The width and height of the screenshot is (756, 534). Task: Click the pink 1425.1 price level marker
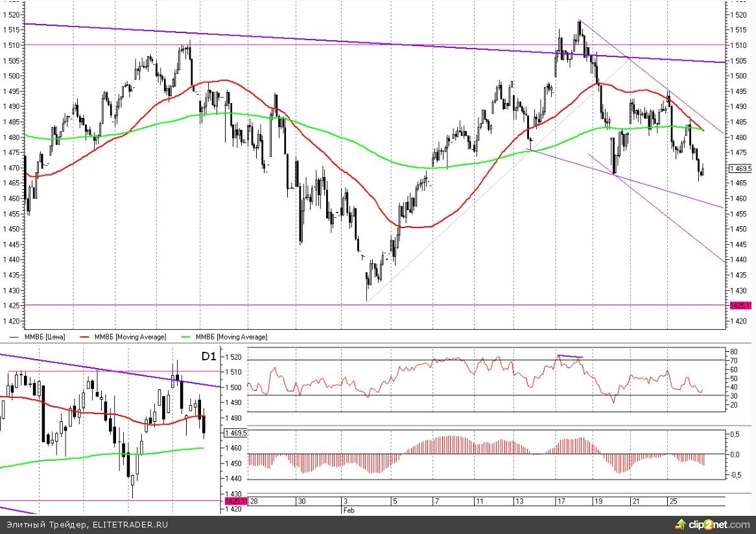739,305
